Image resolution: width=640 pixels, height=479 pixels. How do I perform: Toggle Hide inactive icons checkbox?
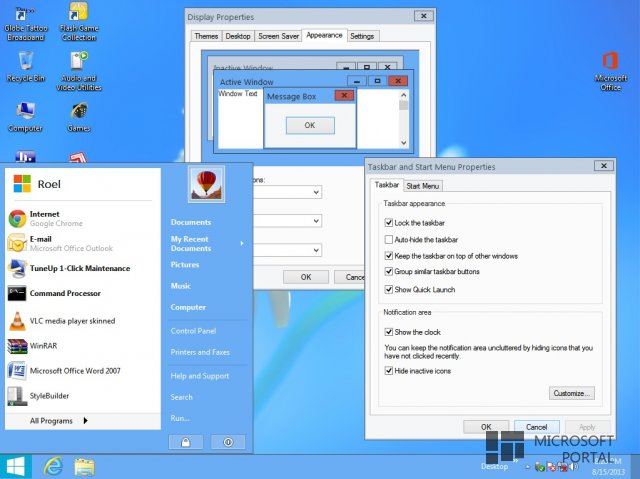(x=389, y=371)
